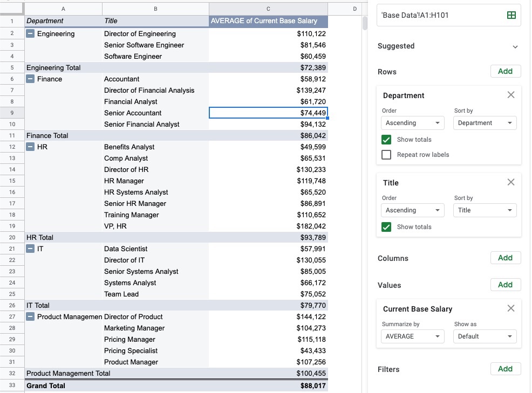The image size is (532, 393).
Task: Disable Show totals for Title
Action: click(x=386, y=227)
